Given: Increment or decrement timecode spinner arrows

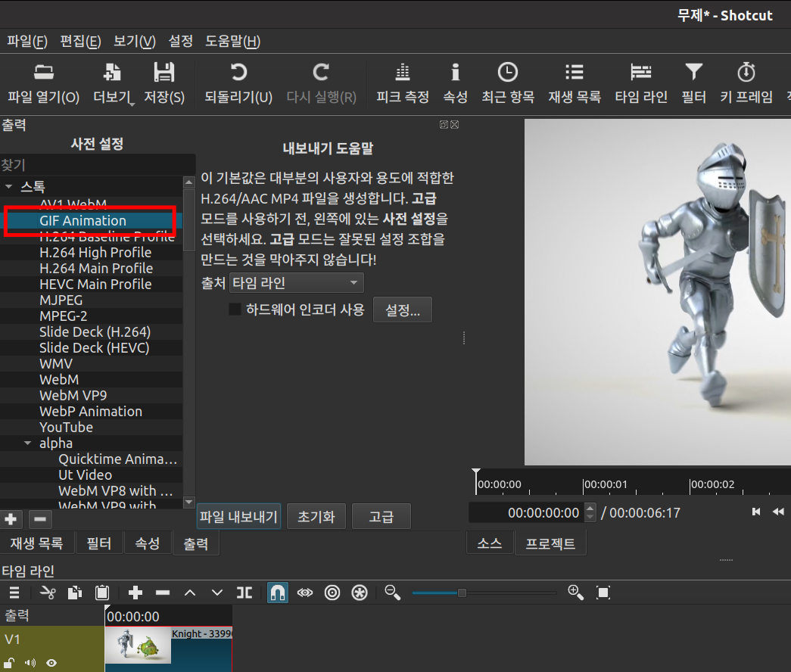Looking at the screenshot, I should click(x=590, y=512).
